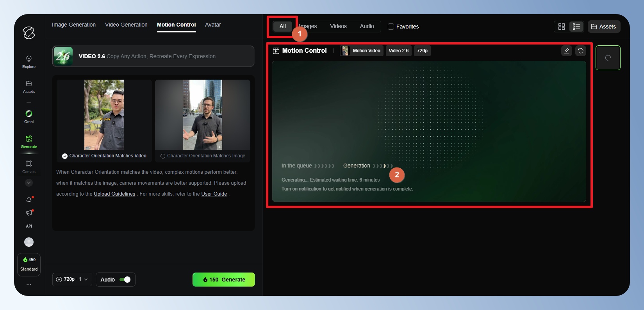
Task: Switch to grid view layout
Action: point(562,27)
